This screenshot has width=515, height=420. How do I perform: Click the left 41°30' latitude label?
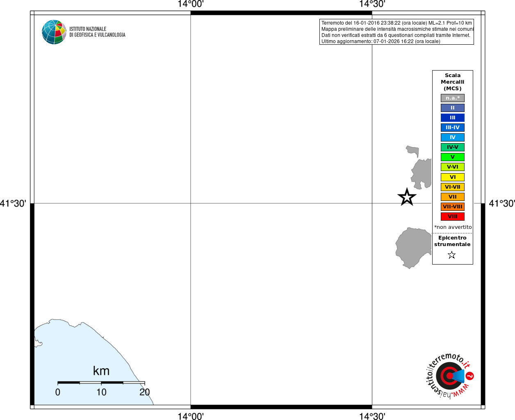[x=13, y=203]
